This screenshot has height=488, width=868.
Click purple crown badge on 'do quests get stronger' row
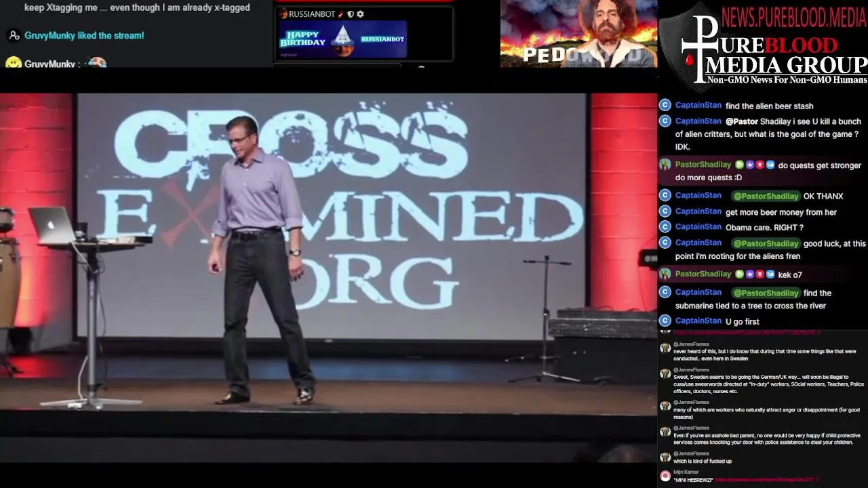pos(750,165)
